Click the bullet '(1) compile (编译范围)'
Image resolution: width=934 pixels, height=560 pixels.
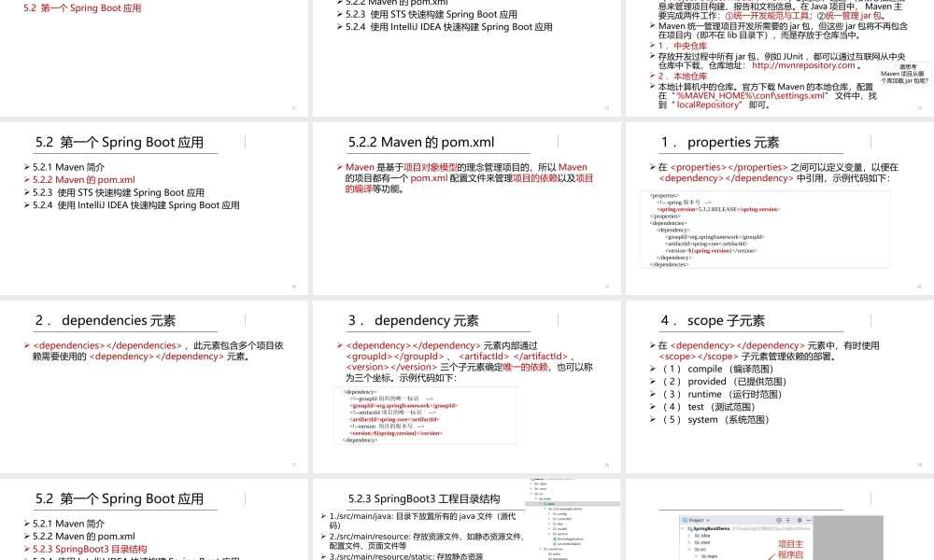tap(717, 369)
